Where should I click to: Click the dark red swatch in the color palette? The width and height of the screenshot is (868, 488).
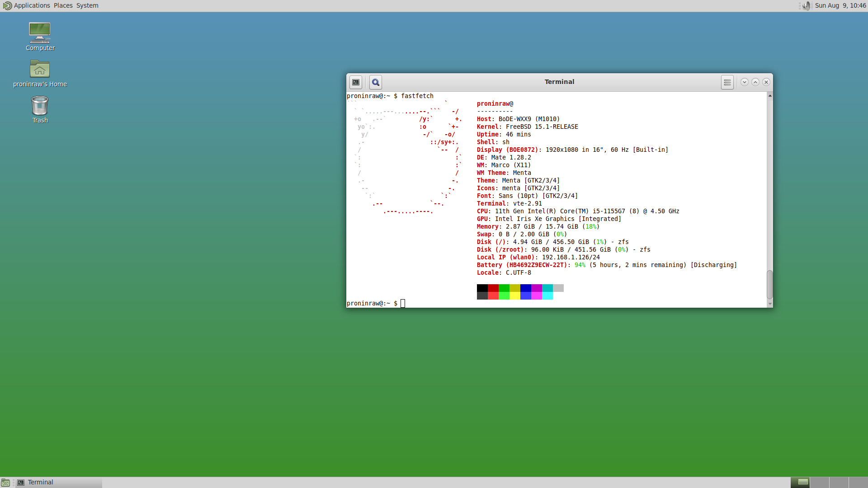493,288
